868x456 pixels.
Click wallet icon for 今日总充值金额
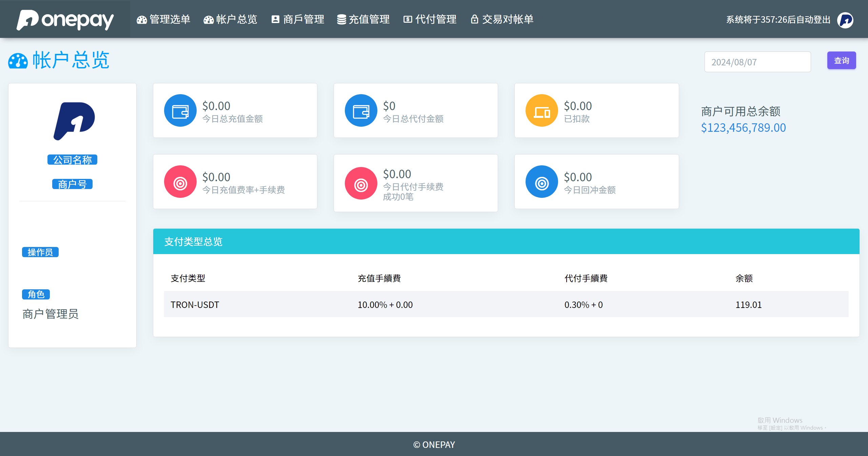[x=180, y=111]
